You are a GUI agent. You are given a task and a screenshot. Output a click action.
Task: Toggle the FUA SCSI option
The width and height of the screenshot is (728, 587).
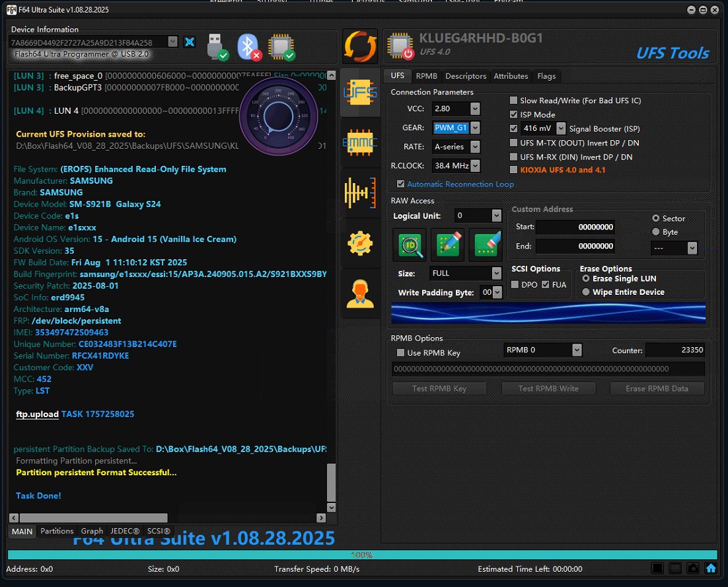point(546,285)
